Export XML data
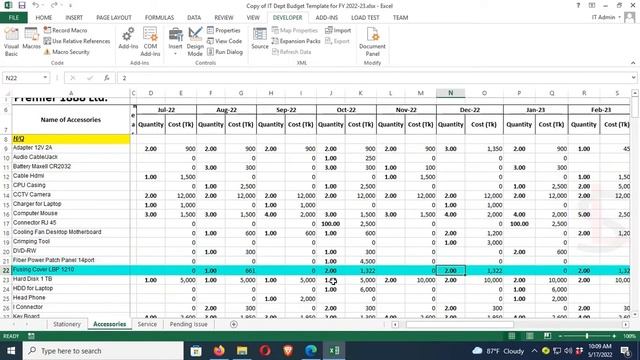 337,41
